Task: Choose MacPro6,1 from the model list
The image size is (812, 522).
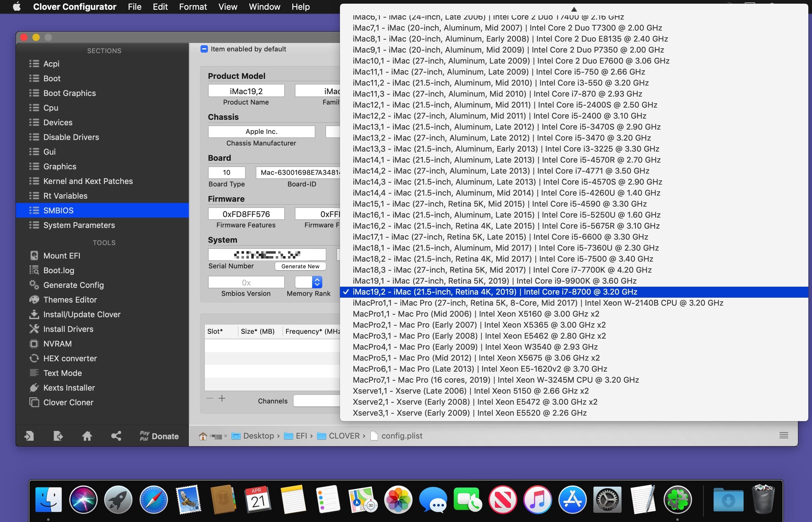Action: click(x=574, y=369)
